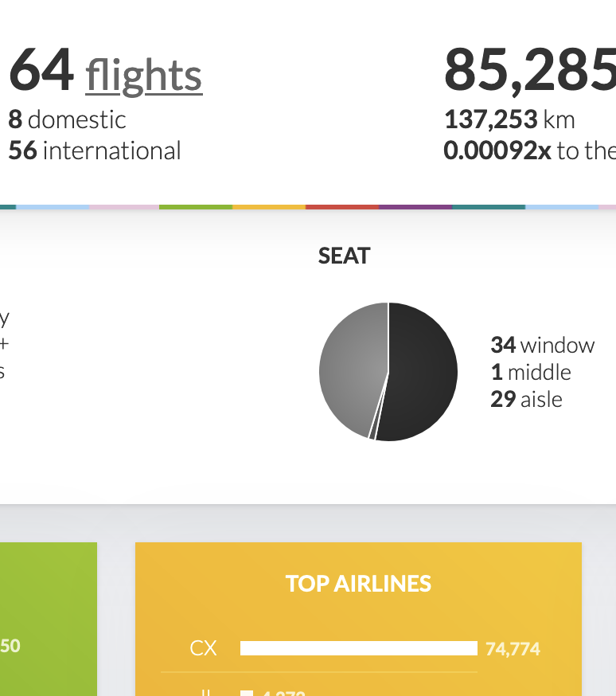This screenshot has width=616, height=696.
Task: Select the 1 middle legend entry
Action: [531, 372]
